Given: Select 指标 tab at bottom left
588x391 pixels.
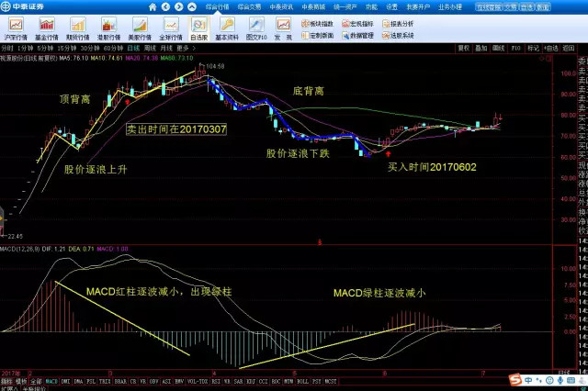Looking at the screenshot, I should [6, 381].
